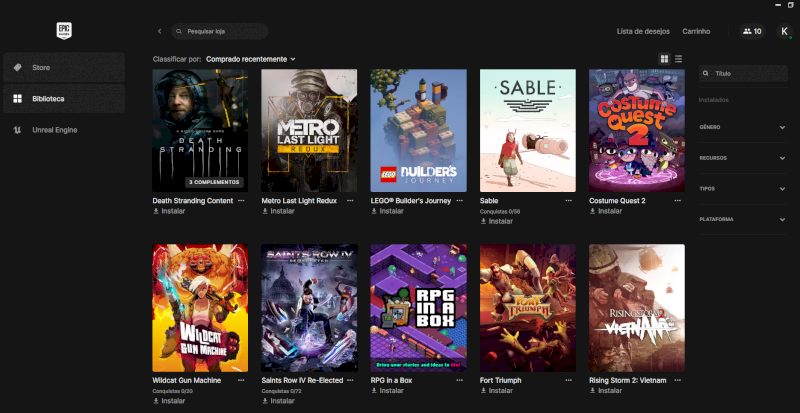
Task: Click Conquistas 0/20 under Wildcat Gun Machine
Action: coord(172,391)
